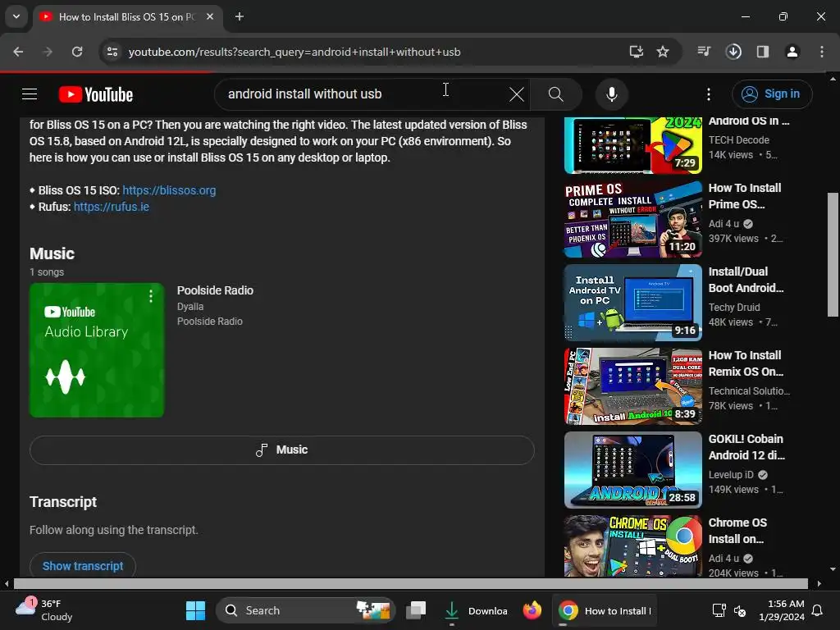
Task: Toggle the Chrome side panel
Action: (763, 52)
